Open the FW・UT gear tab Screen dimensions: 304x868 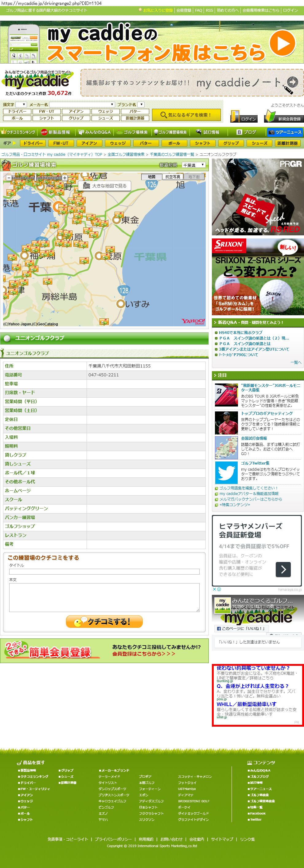pos(61,143)
